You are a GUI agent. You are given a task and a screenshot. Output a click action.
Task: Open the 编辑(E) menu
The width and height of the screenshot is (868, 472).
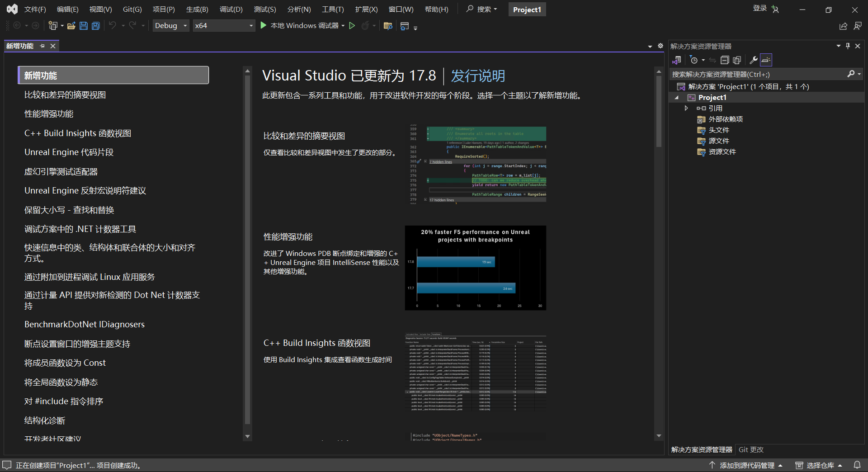point(67,9)
